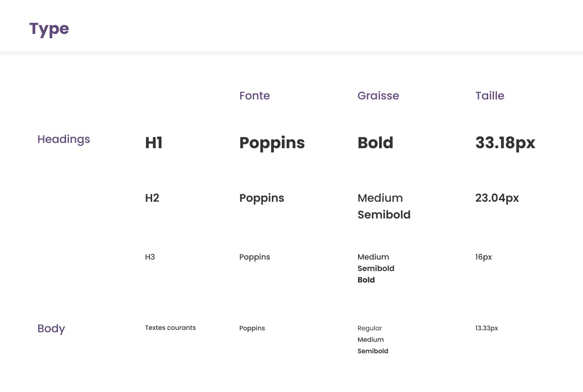Image resolution: width=583 pixels, height=392 pixels.
Task: Select Medium weight in H2 row
Action: coord(380,198)
